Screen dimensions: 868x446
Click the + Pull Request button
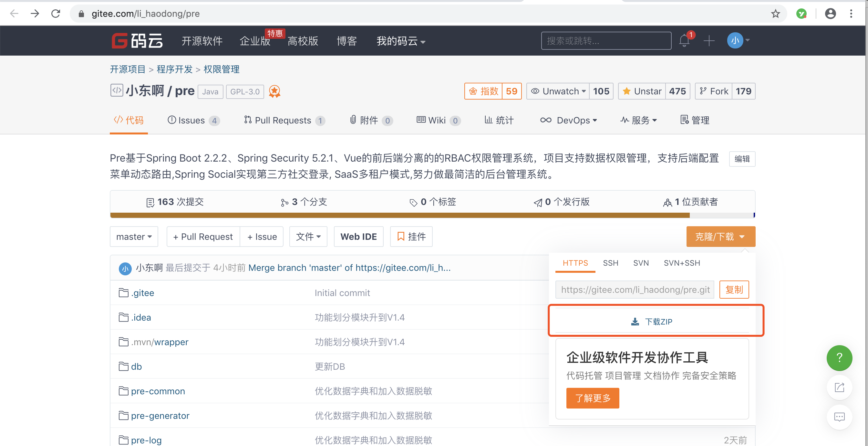click(203, 237)
